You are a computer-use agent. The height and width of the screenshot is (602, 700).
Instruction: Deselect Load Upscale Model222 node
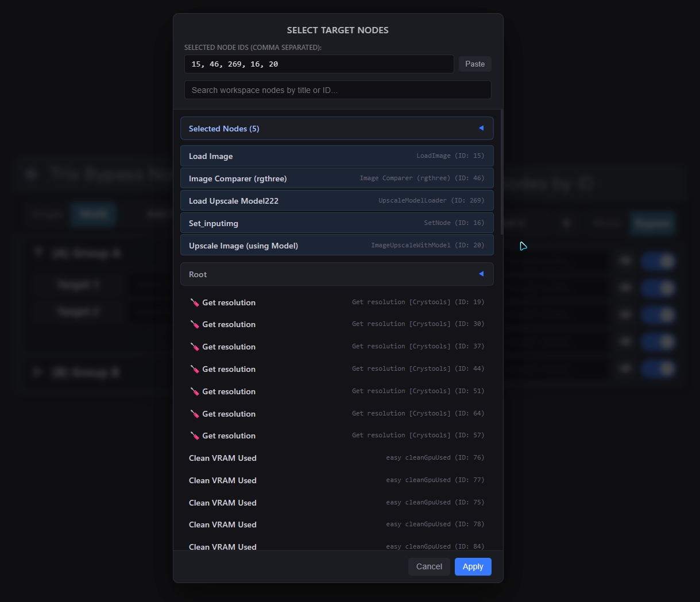(x=337, y=201)
